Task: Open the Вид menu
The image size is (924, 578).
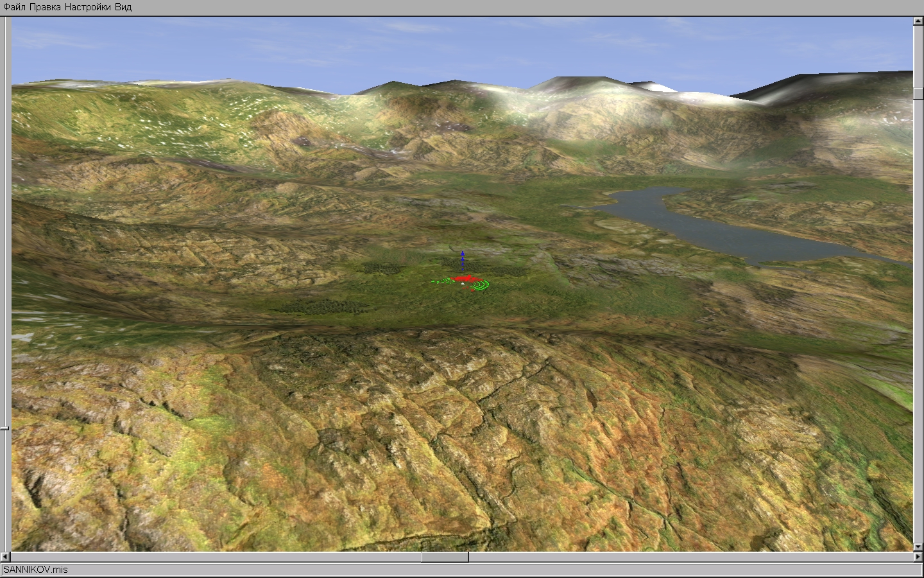Action: coord(123,7)
